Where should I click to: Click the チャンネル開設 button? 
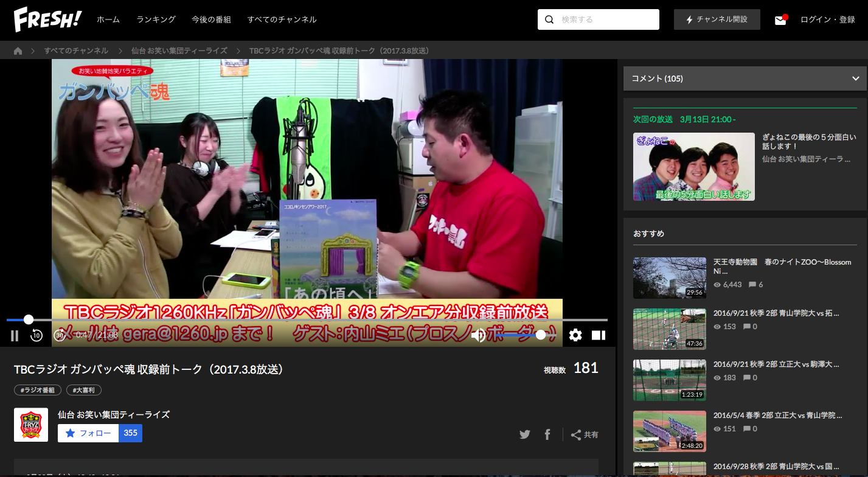(x=717, y=19)
